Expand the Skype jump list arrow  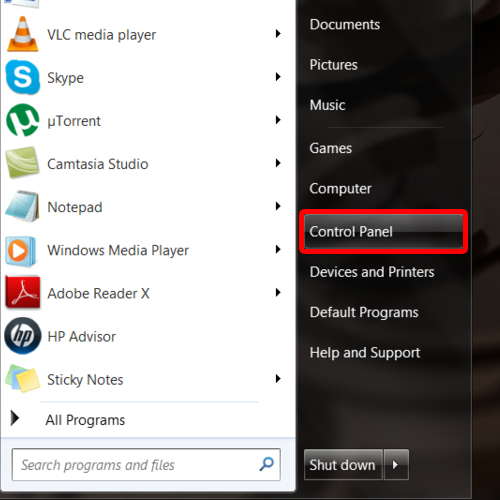pos(278,77)
